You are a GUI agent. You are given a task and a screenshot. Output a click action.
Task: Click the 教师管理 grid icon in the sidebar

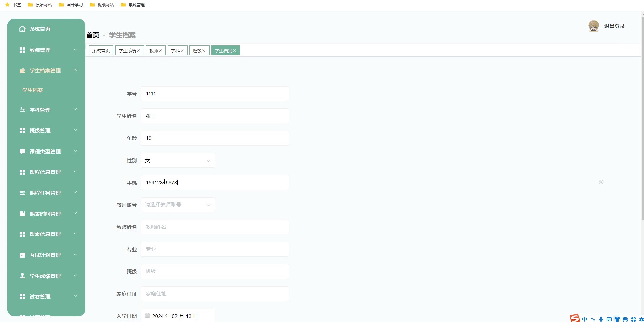pyautogui.click(x=22, y=50)
